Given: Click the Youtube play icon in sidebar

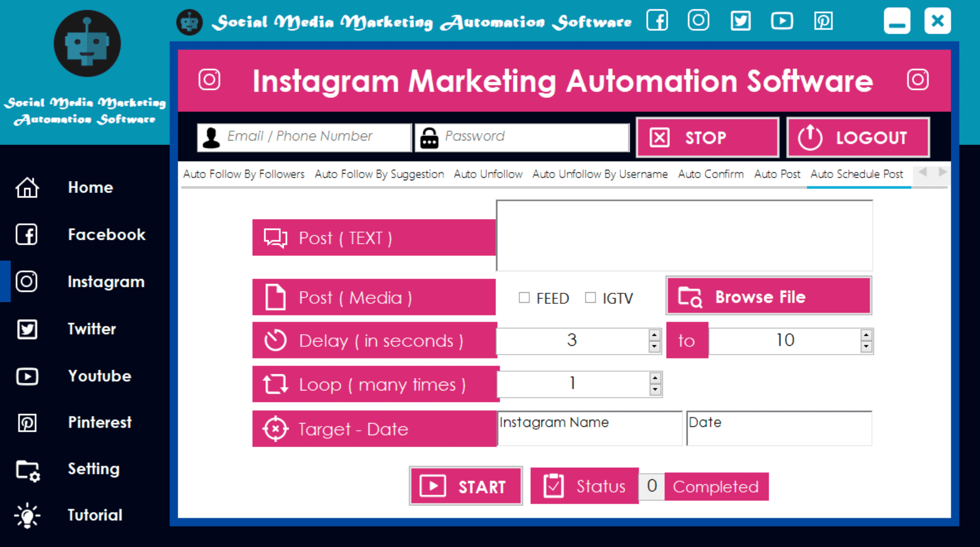Looking at the screenshot, I should 27,376.
